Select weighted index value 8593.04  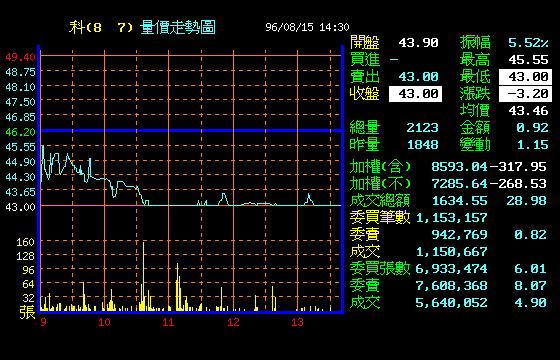click(459, 166)
